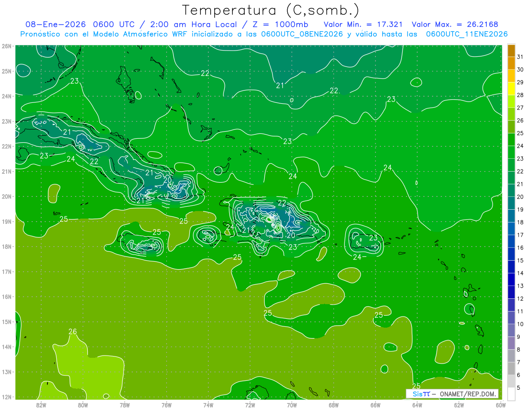
Task: Click the purple swatch between 9 and 10
Action: click(x=511, y=330)
